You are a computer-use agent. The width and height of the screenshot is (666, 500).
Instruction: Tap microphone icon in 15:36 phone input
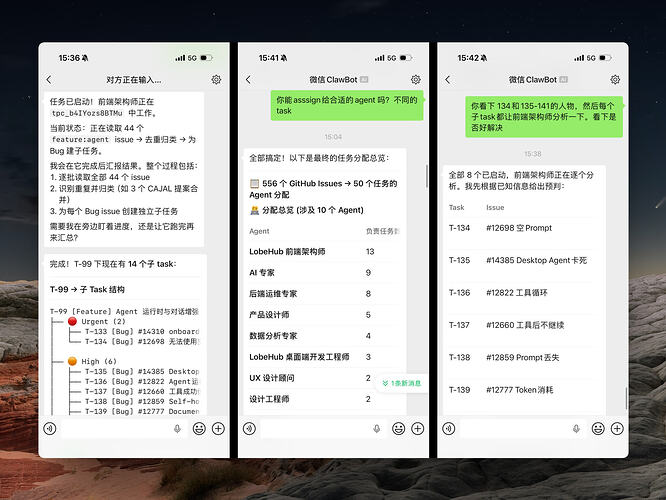[x=178, y=429]
